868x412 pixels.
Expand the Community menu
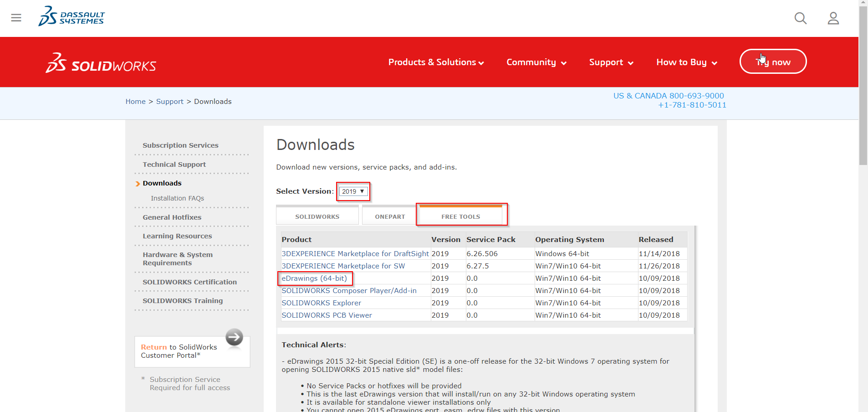(x=536, y=62)
